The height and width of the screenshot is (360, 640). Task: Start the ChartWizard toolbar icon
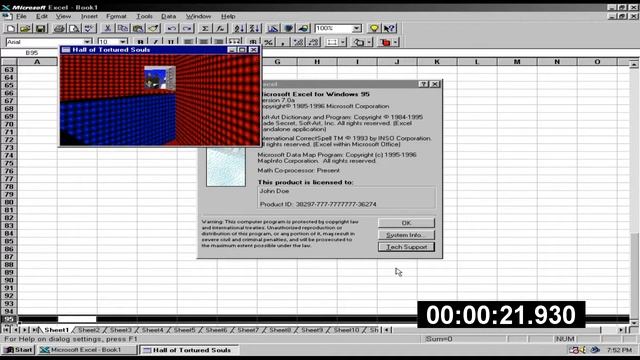click(x=273, y=28)
